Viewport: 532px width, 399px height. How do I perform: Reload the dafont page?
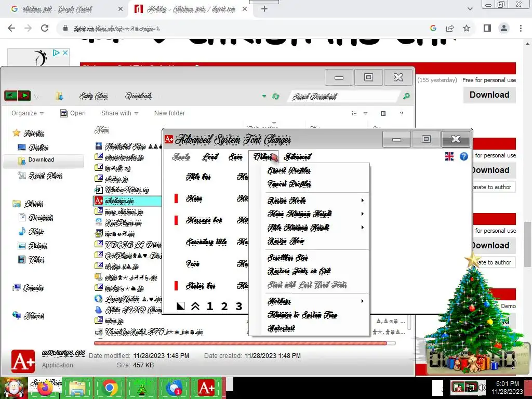45,28
